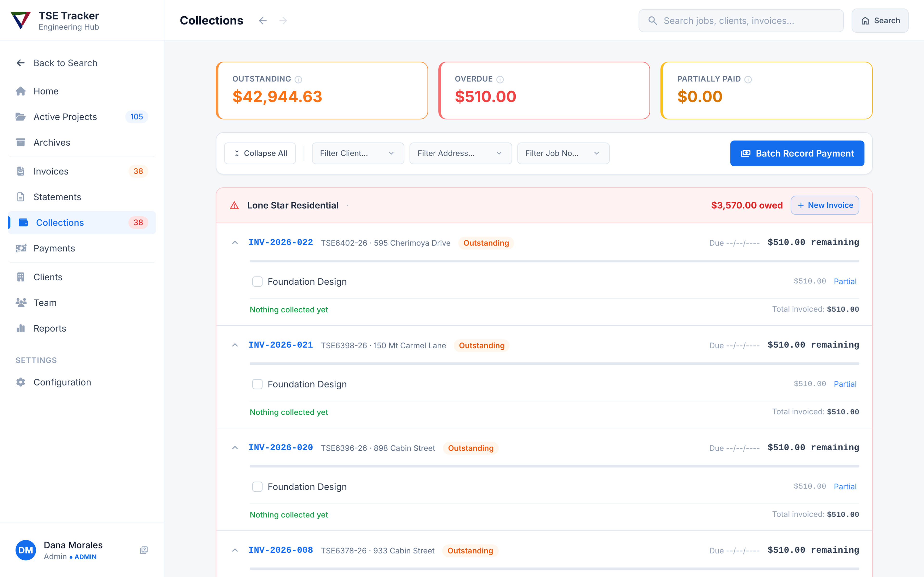Click the icon next to Dana Morales profile
This screenshot has width=924, height=577.
coord(144,550)
